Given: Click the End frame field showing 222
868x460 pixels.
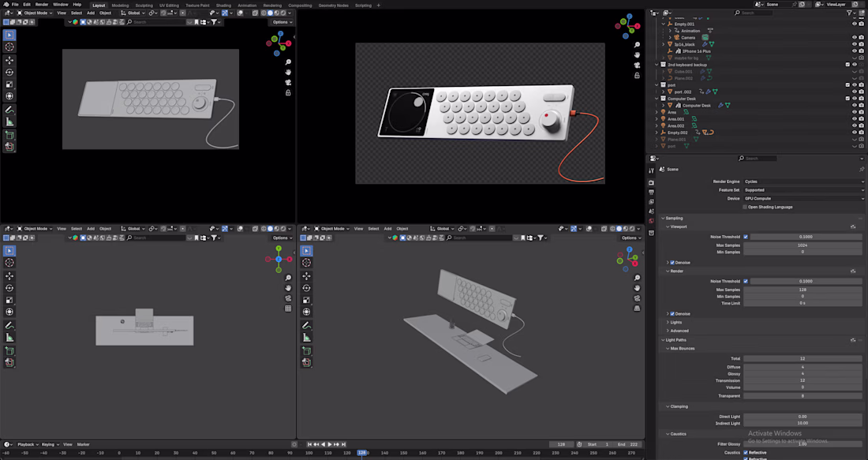Looking at the screenshot, I should tap(628, 444).
